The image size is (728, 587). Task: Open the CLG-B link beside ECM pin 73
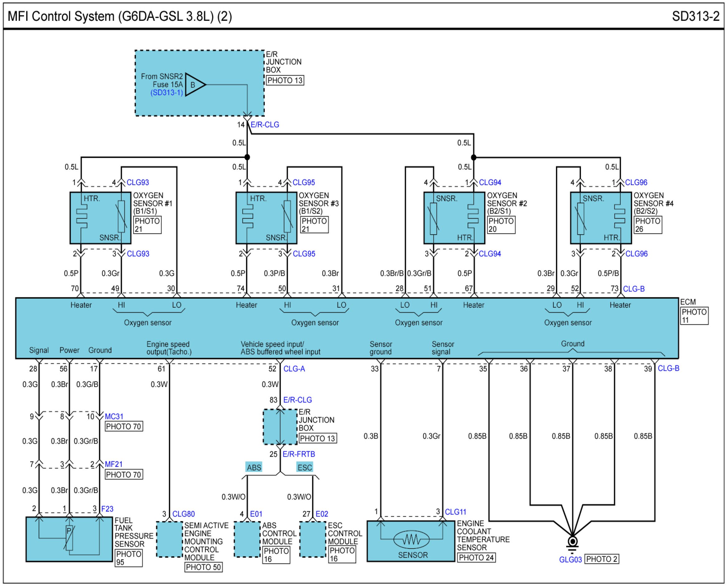(634, 289)
